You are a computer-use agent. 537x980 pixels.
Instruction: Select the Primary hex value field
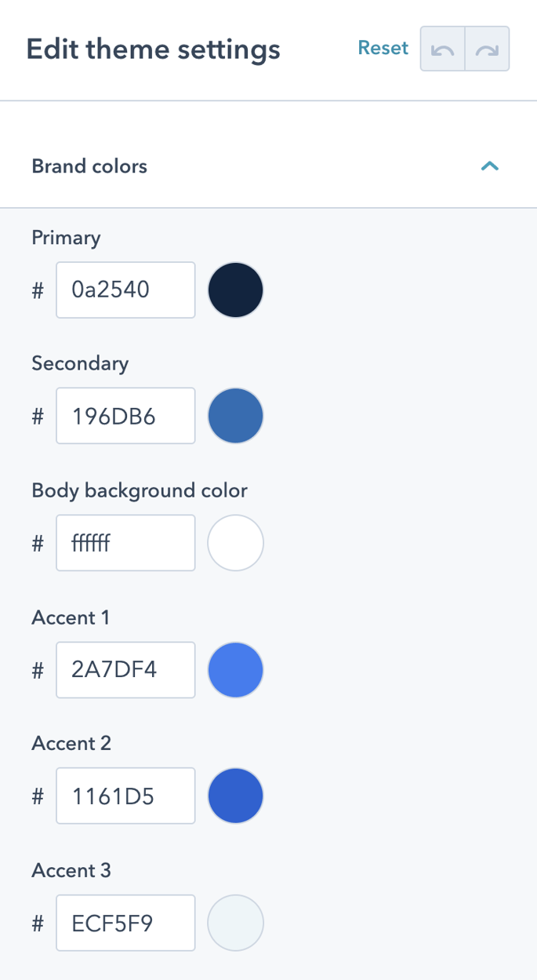tap(125, 290)
